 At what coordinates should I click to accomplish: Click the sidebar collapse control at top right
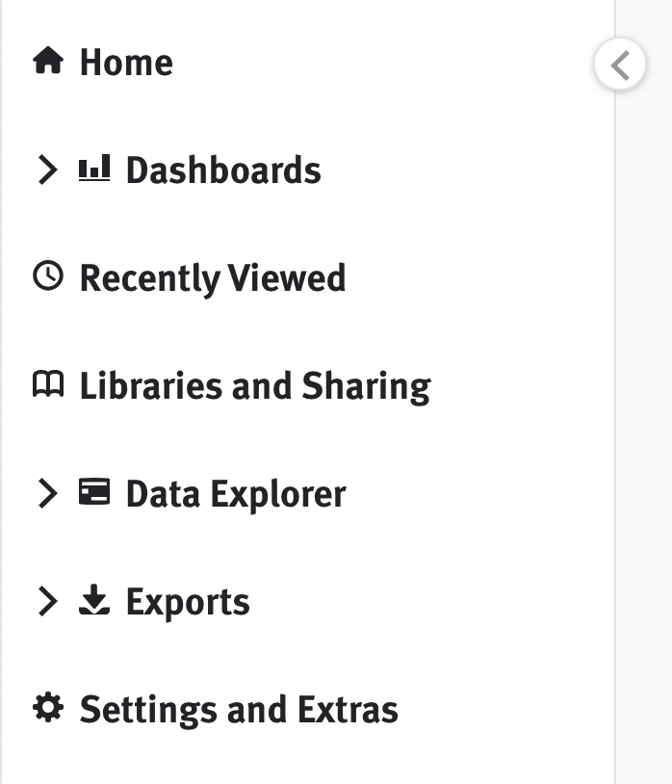tap(621, 64)
